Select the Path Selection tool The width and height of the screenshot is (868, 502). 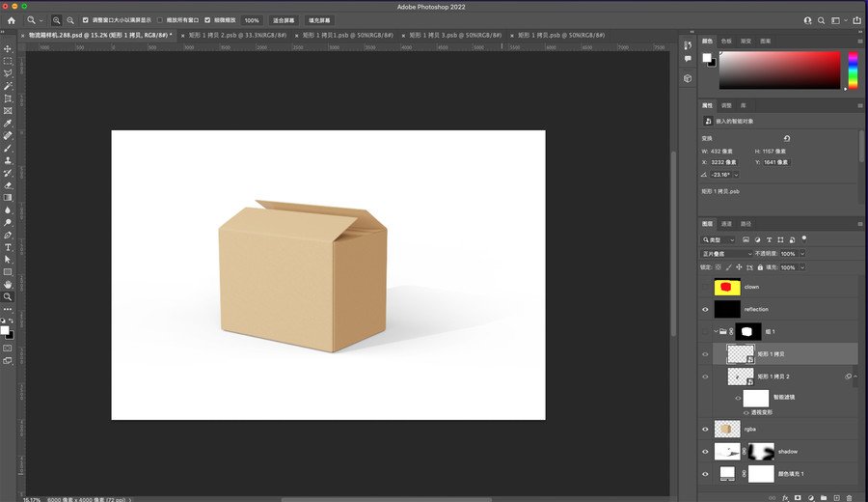[8, 260]
